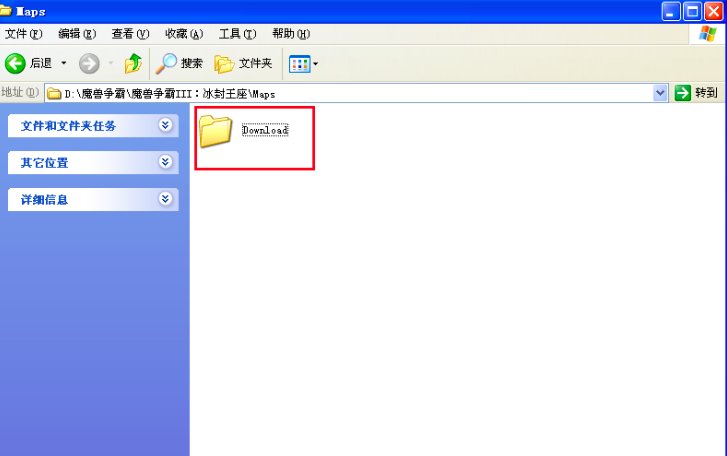The image size is (727, 456).
Task: Open the Back button history dropdown arrow
Action: (64, 63)
